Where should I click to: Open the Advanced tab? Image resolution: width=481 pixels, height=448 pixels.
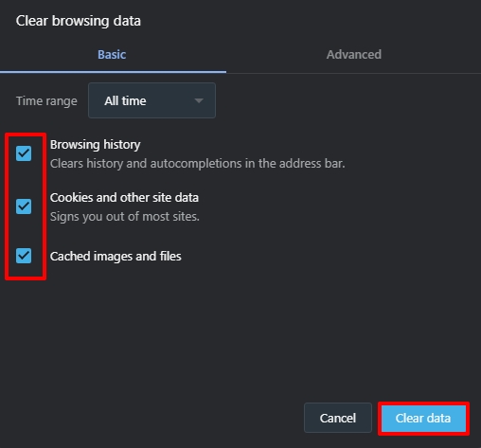pyautogui.click(x=354, y=55)
